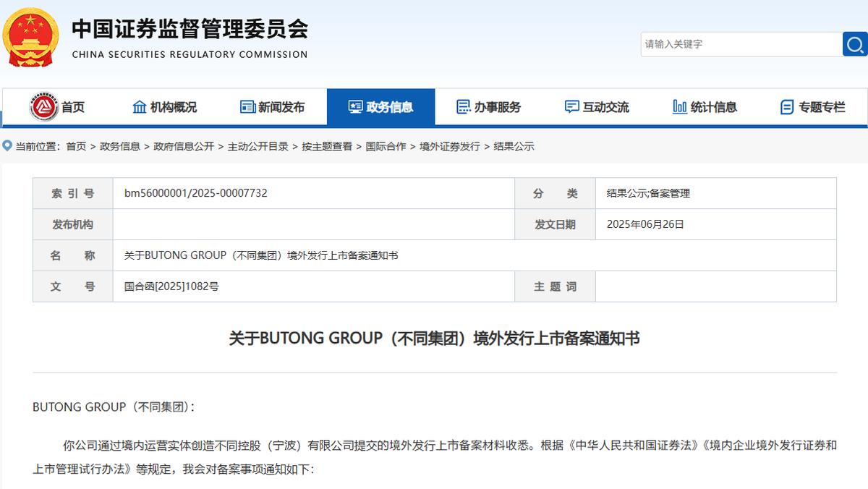Click the bar chart icon beside 统计信息
Image resolution: width=868 pixels, height=489 pixels.
680,107
